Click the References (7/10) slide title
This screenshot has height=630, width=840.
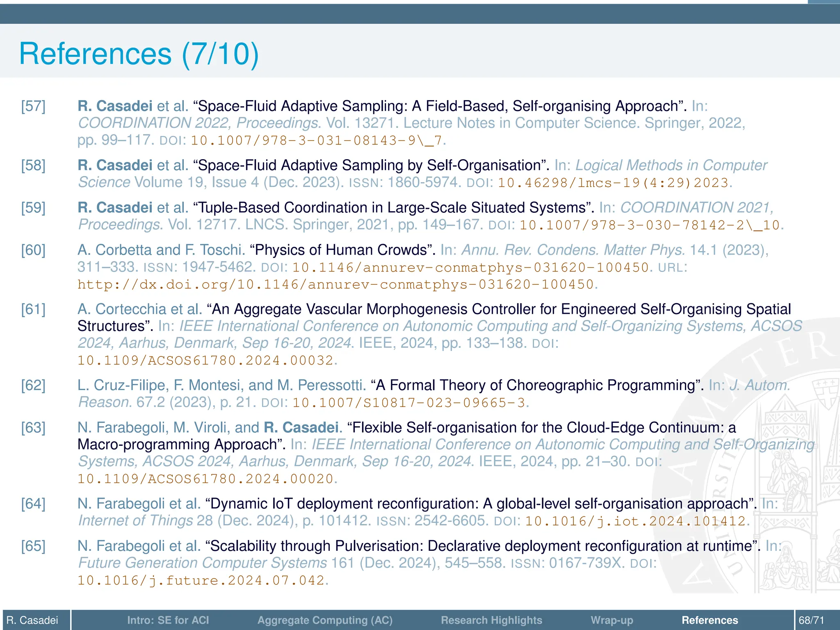click(139, 53)
